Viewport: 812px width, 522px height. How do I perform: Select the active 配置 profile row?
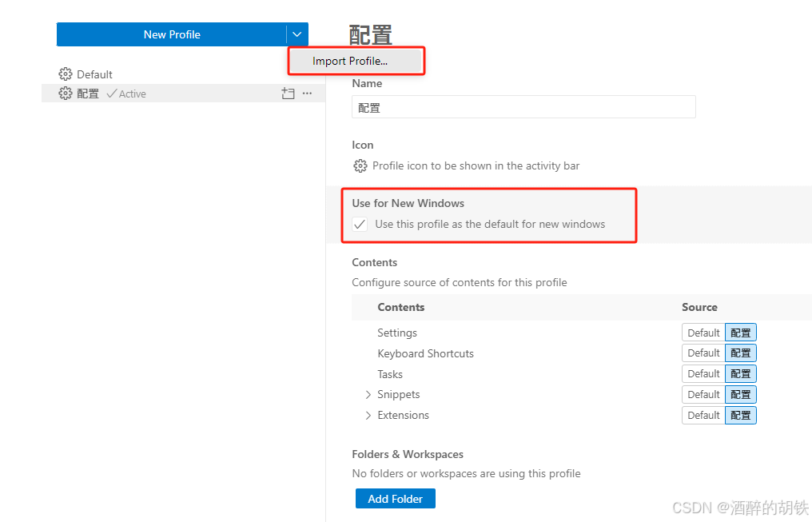pyautogui.click(x=183, y=94)
